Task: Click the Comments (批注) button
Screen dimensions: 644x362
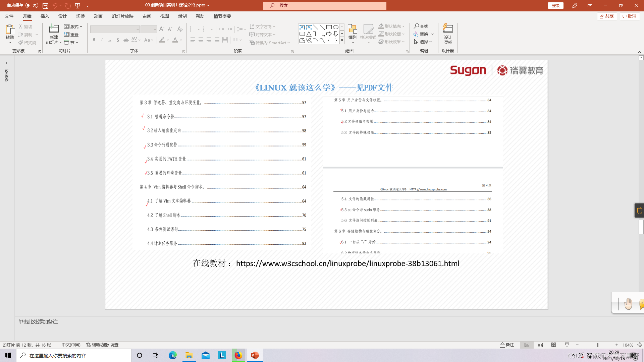Action: coord(630,16)
